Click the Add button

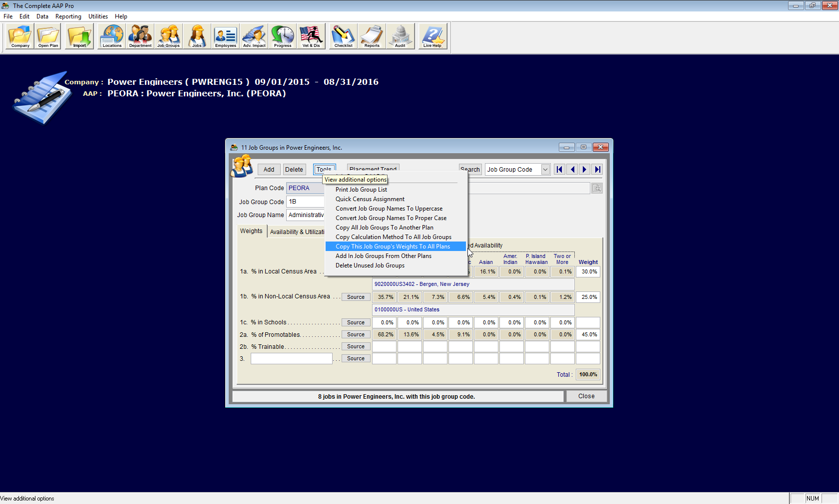[269, 170]
